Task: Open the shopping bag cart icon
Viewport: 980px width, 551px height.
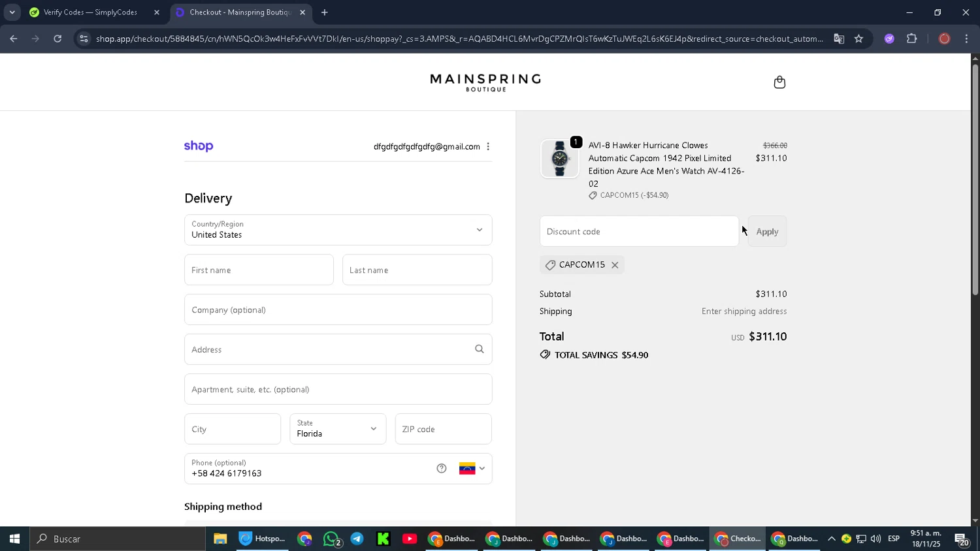Action: pos(779,82)
